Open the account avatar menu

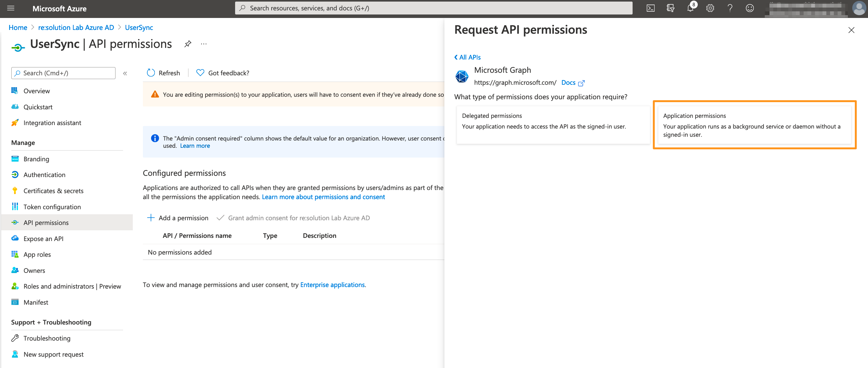pyautogui.click(x=859, y=8)
